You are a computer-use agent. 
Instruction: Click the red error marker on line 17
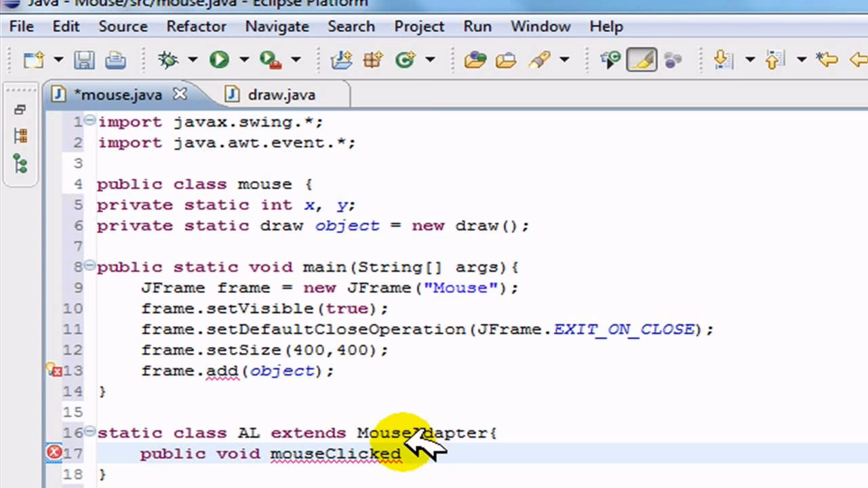tap(54, 453)
